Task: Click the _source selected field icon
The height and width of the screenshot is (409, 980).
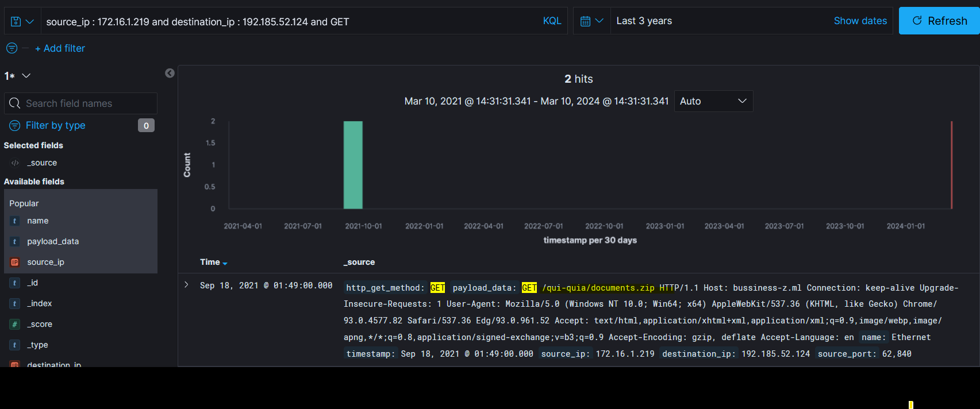Action: pos(15,163)
